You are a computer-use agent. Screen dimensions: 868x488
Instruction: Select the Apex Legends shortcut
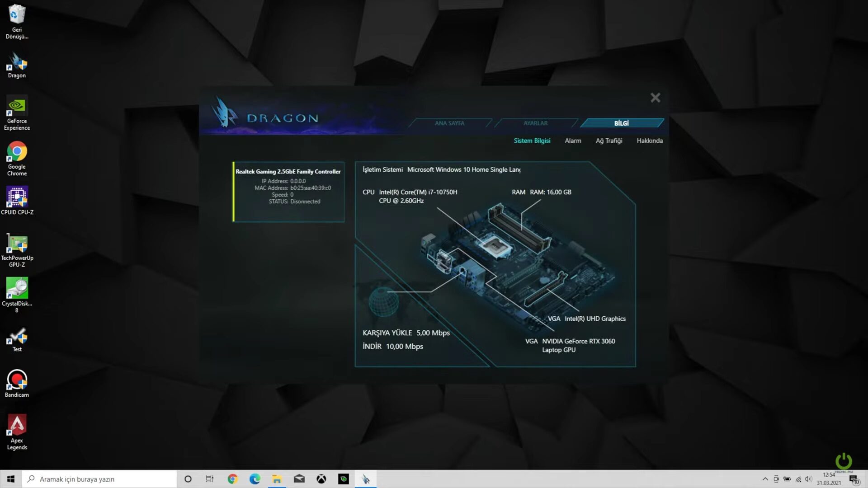[17, 431]
